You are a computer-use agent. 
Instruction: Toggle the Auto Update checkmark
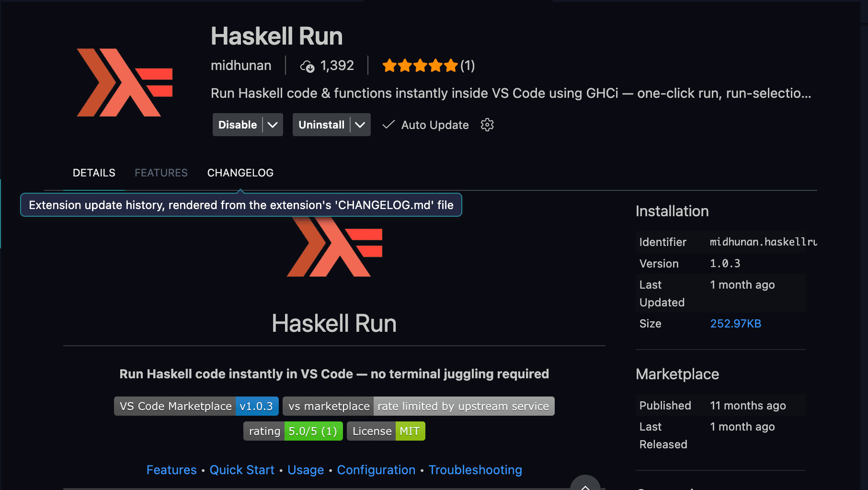tap(388, 125)
